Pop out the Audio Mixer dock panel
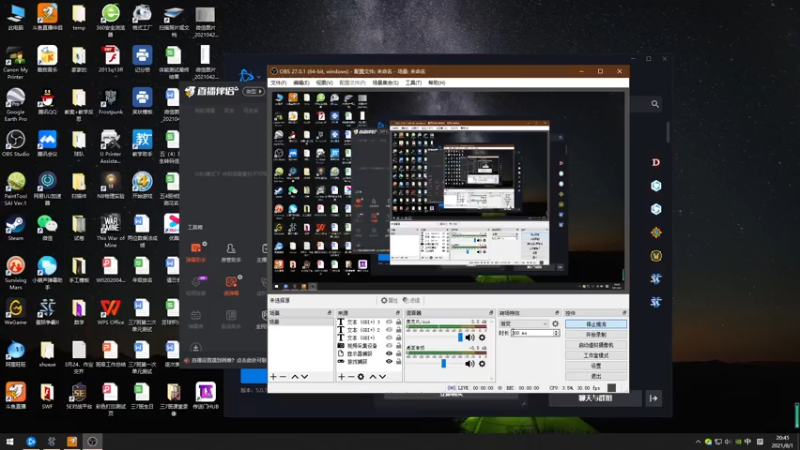 [x=491, y=313]
